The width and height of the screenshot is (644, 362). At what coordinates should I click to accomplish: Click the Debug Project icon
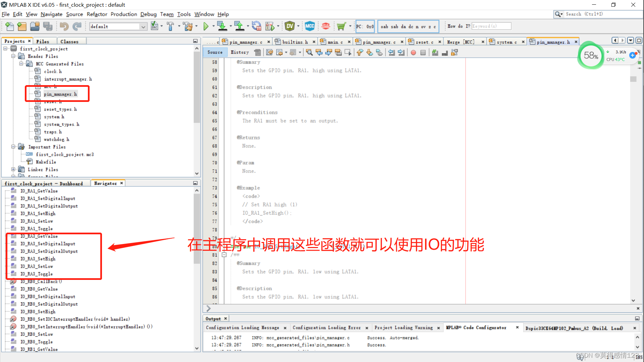269,26
